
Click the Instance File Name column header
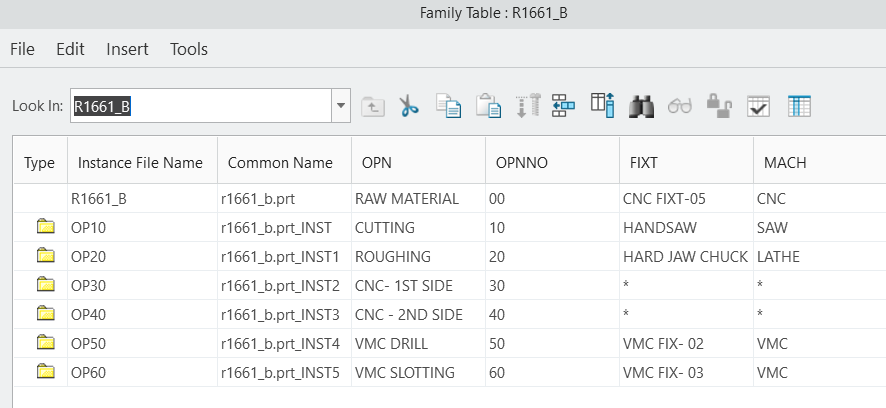(140, 162)
